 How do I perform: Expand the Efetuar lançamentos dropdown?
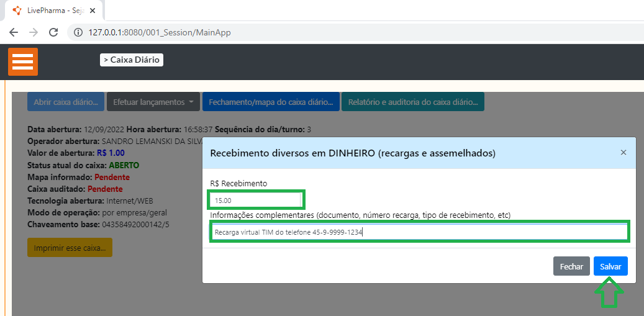click(x=153, y=102)
